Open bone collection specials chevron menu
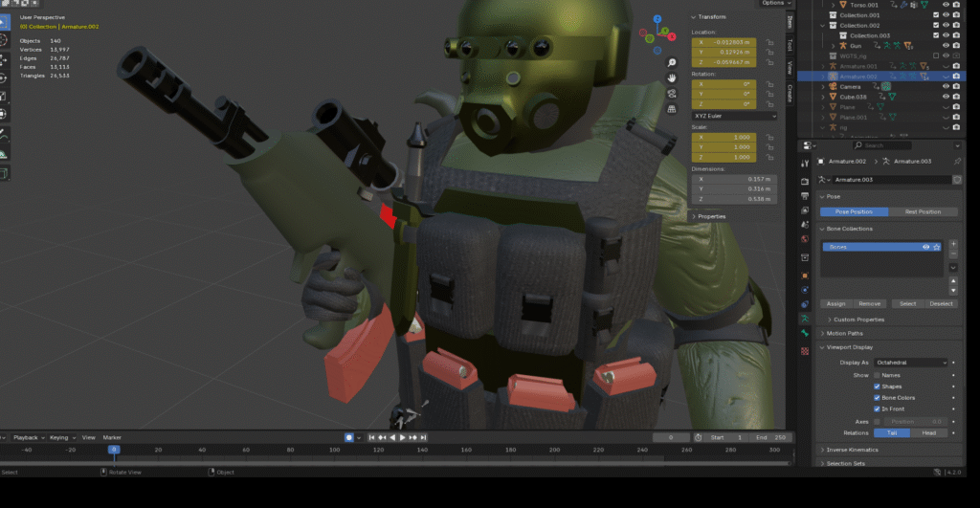This screenshot has width=980, height=508. click(x=953, y=268)
